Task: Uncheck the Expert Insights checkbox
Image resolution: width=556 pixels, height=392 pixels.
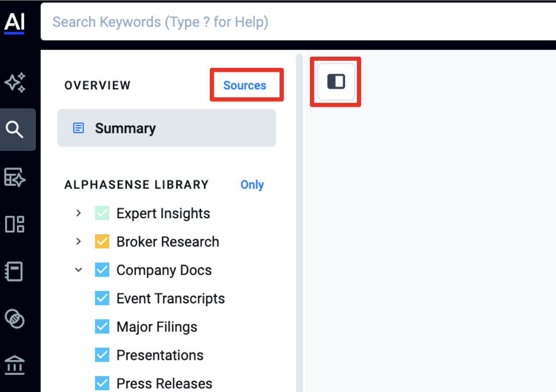Action: [x=102, y=213]
